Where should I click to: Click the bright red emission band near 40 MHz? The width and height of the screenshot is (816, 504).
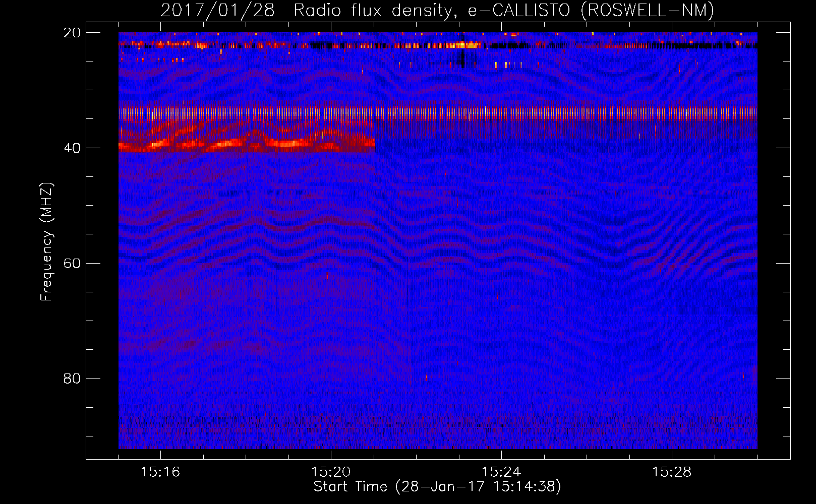point(247,145)
